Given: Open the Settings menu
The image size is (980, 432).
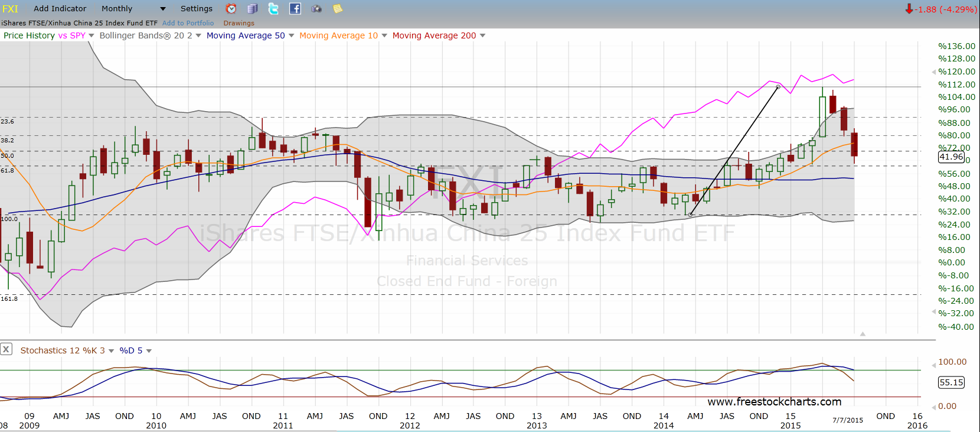Looking at the screenshot, I should (x=197, y=9).
